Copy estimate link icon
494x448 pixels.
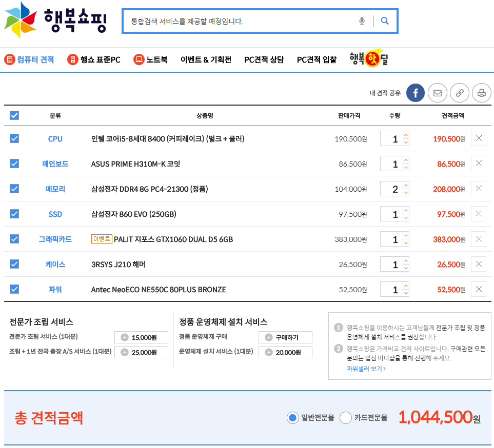tap(460, 93)
